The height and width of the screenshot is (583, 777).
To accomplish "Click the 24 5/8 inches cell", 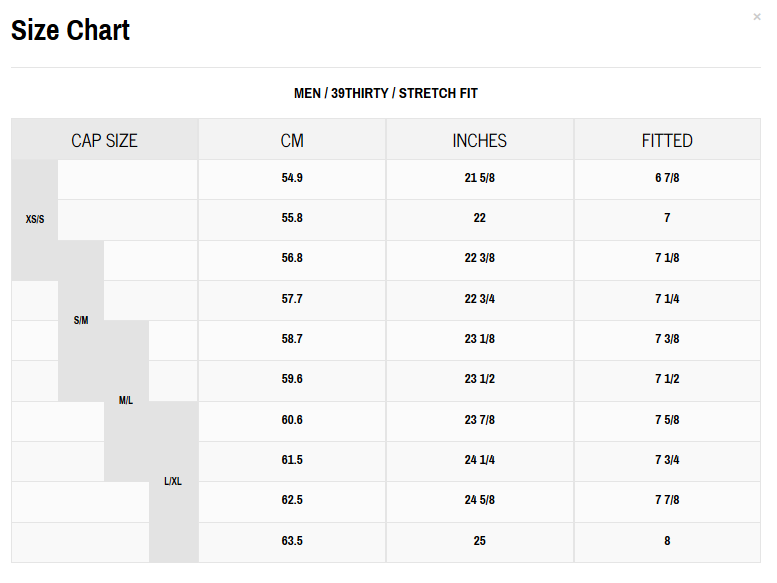I will 480,500.
